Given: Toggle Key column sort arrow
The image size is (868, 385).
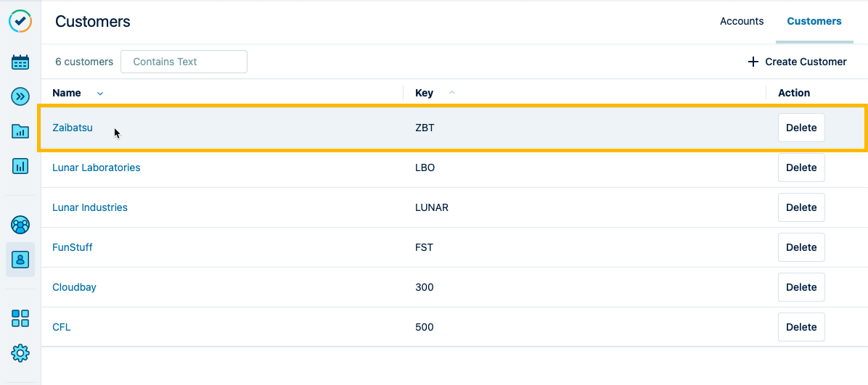Looking at the screenshot, I should click(452, 93).
